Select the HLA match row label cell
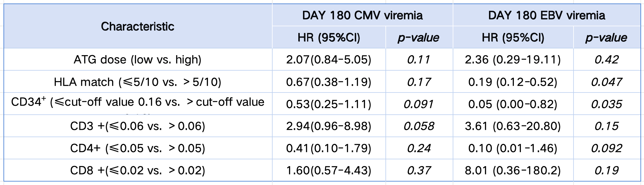 [x=137, y=82]
